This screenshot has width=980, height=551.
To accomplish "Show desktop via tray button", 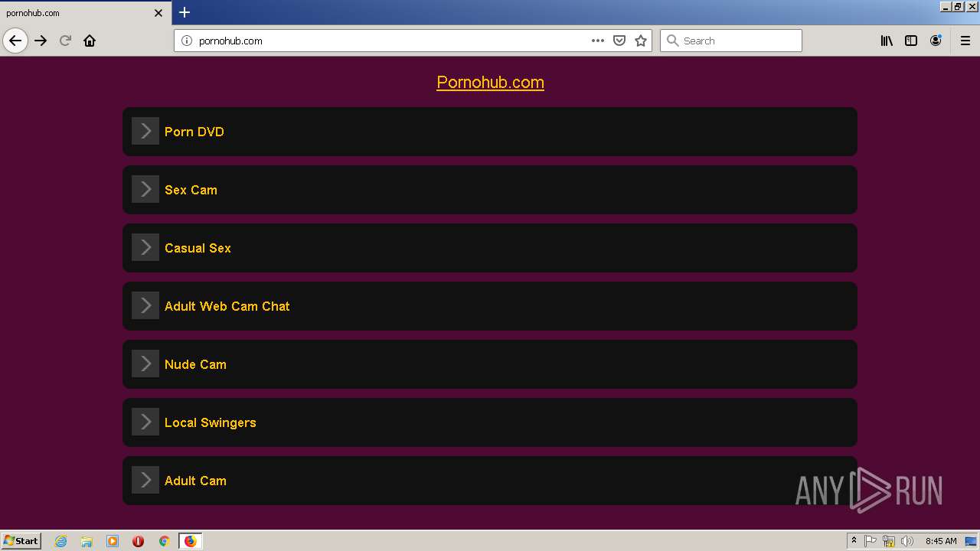I will click(x=972, y=541).
